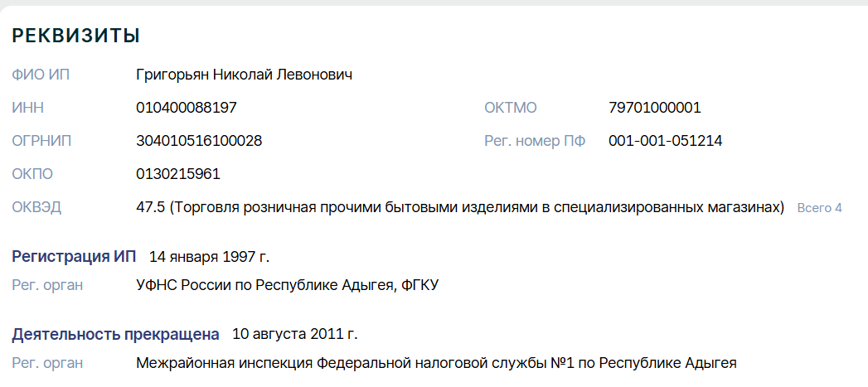
Task: Click the "ОКТМО" field label
Action: pyautogui.click(x=511, y=108)
